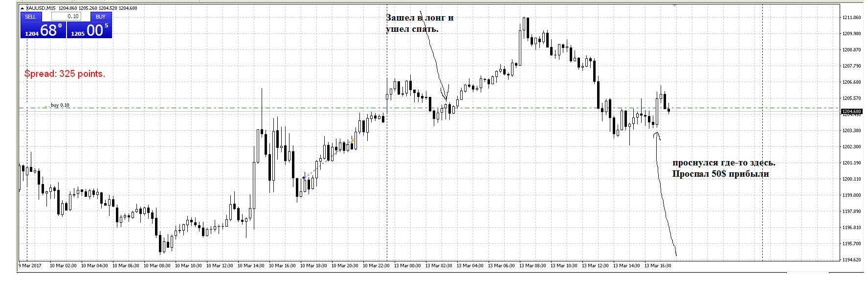This screenshot has height=281, width=868.
Task: Click the BUY button in the trade panel
Action: point(100,17)
